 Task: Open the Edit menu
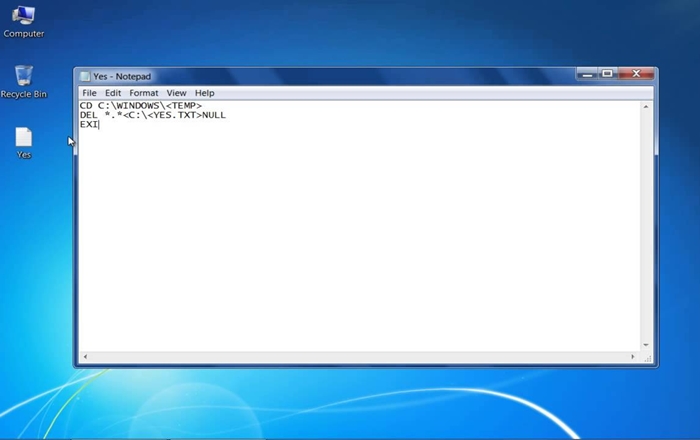point(113,93)
